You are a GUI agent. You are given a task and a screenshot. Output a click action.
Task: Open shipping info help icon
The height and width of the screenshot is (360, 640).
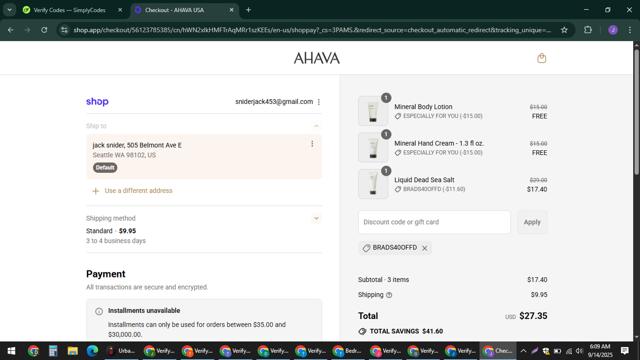(389, 295)
